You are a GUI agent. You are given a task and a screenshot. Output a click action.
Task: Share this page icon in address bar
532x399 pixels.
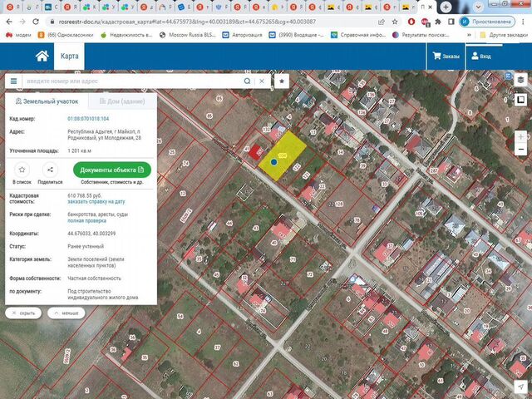(382, 22)
